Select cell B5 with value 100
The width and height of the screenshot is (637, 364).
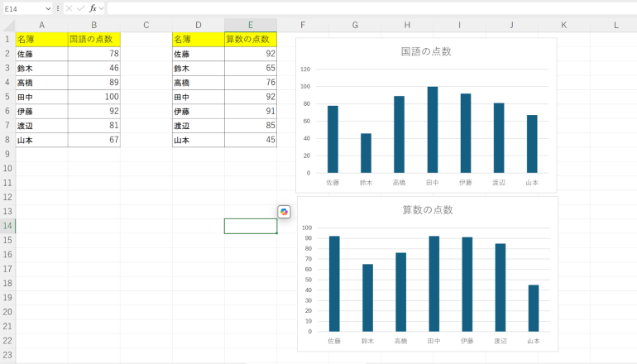(x=93, y=97)
